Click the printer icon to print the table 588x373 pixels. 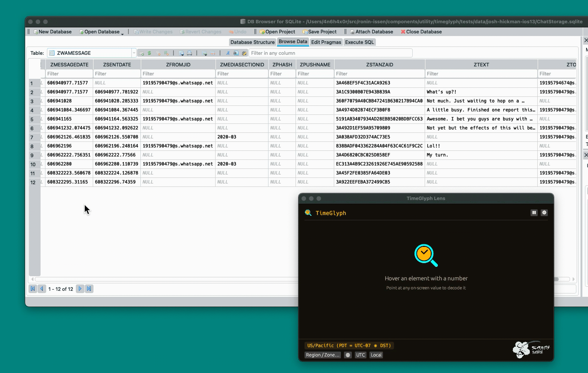(190, 53)
